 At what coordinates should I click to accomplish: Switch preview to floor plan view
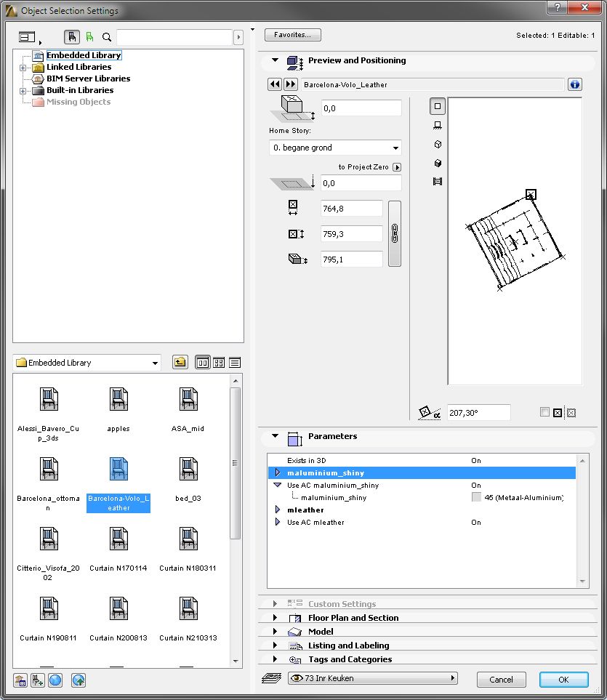coord(438,106)
